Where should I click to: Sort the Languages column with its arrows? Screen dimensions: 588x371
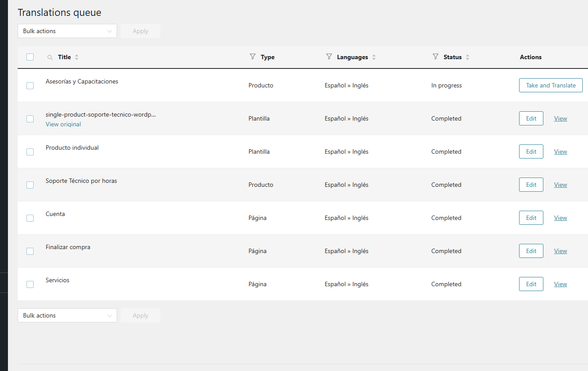pyautogui.click(x=374, y=57)
